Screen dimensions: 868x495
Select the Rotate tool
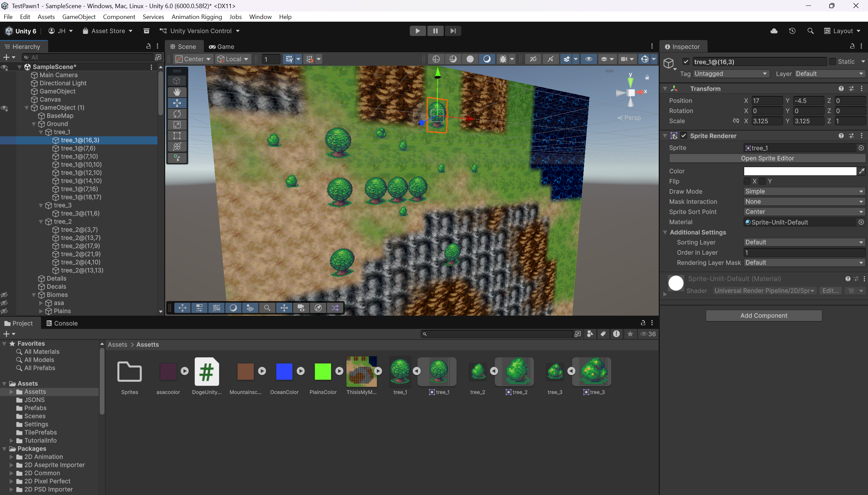point(177,114)
